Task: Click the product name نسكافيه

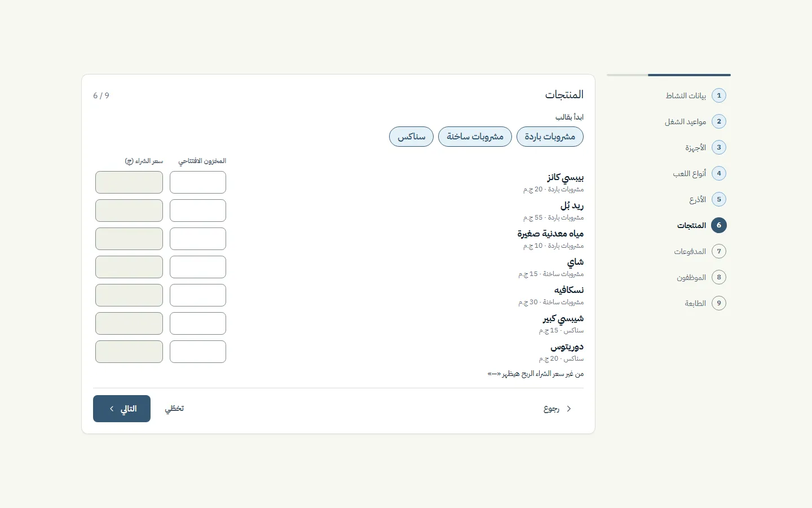Action: [569, 290]
